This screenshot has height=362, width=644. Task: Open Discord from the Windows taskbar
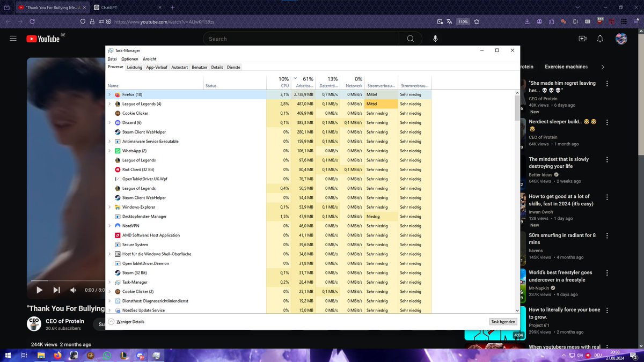coord(140,355)
